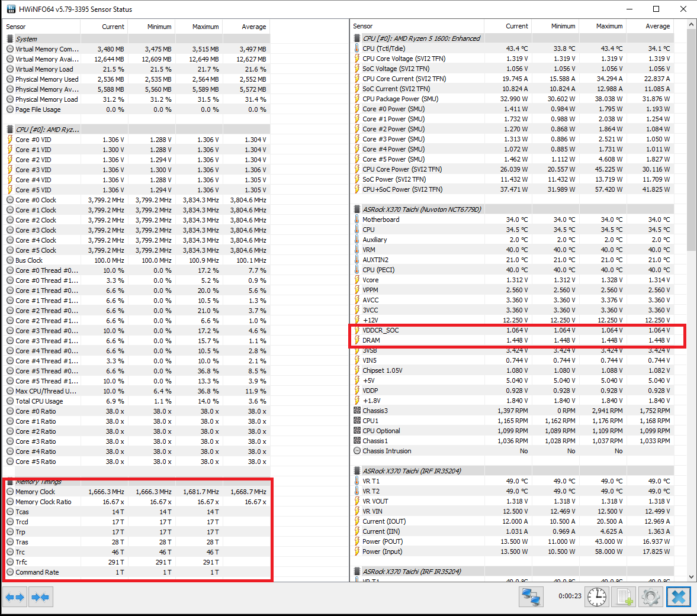
Task: Click the Core #0 VID voltage icon
Action: pos(10,140)
